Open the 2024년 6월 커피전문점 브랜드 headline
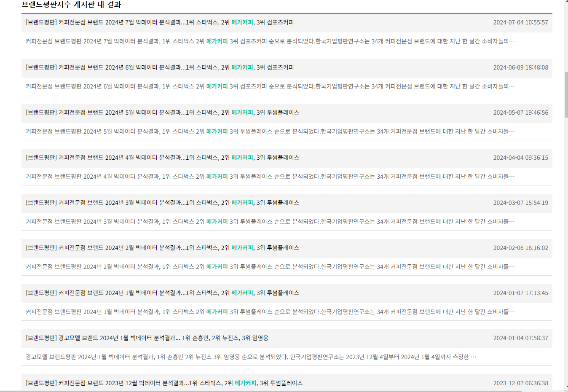The height and width of the screenshot is (392, 568). pos(160,67)
